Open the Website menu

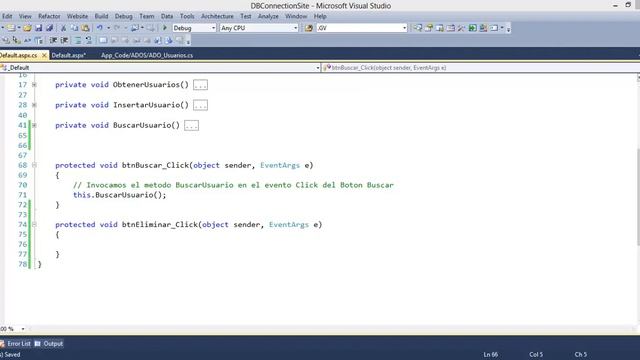pos(77,16)
